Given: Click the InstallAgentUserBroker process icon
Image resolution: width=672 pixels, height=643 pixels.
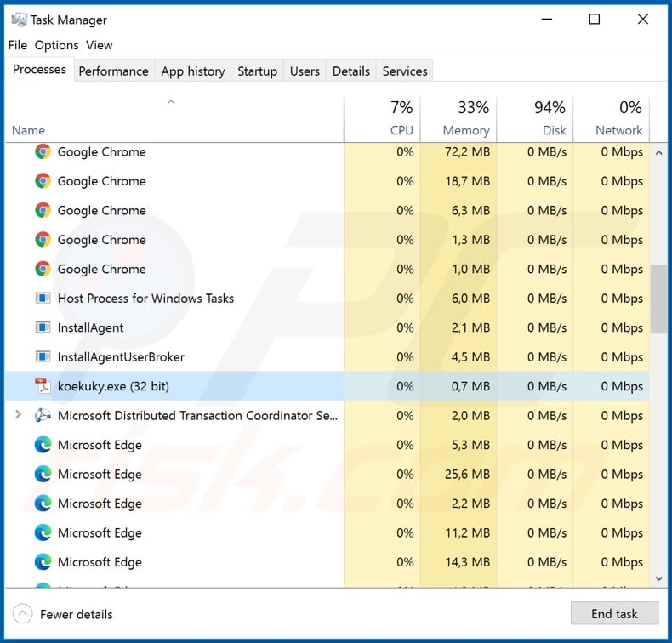Looking at the screenshot, I should 43,357.
